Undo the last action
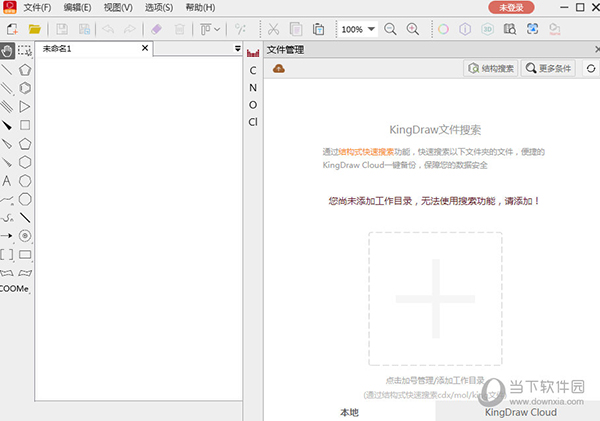Screen dimensions: 600x421 [108, 29]
